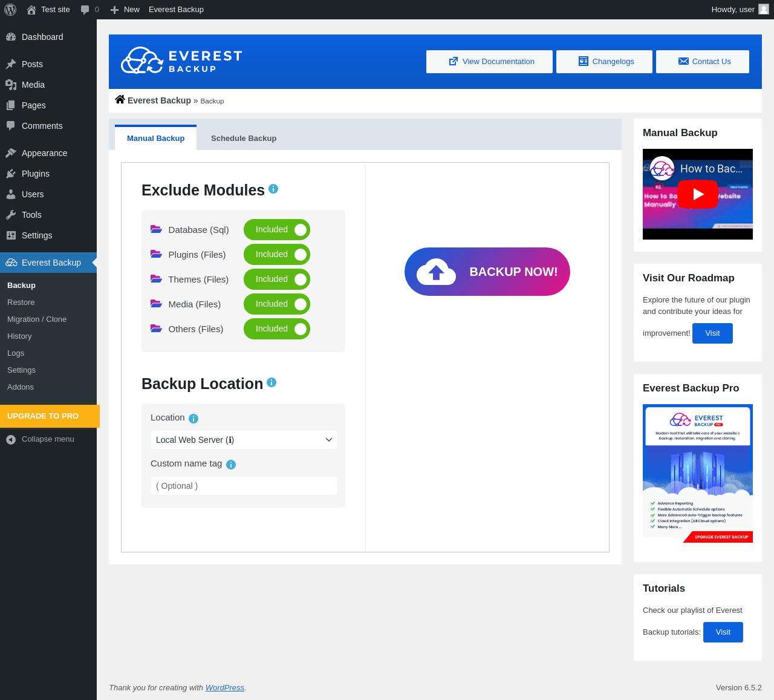
Task: Click the Everest Backup header logo
Action: pyautogui.click(x=181, y=61)
